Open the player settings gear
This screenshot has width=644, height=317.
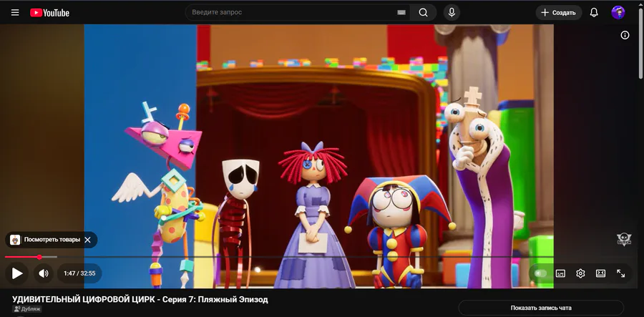580,273
